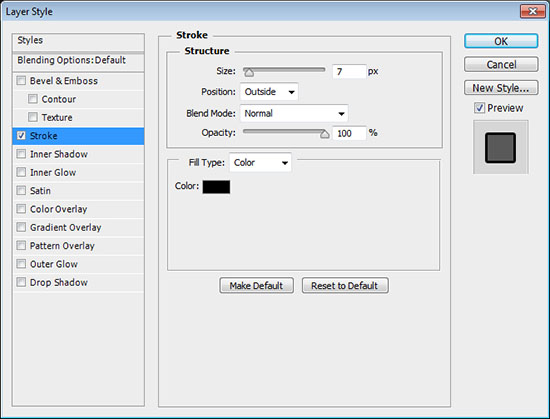Open the Color Overlay settings label
550x419 pixels.
click(x=59, y=209)
